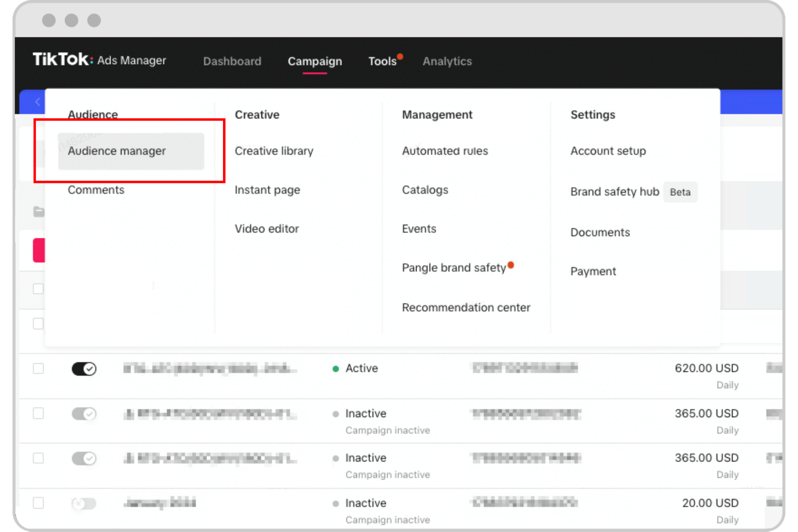The height and width of the screenshot is (532, 798).
Task: Switch to the Dashboard tab
Action: pyautogui.click(x=232, y=61)
